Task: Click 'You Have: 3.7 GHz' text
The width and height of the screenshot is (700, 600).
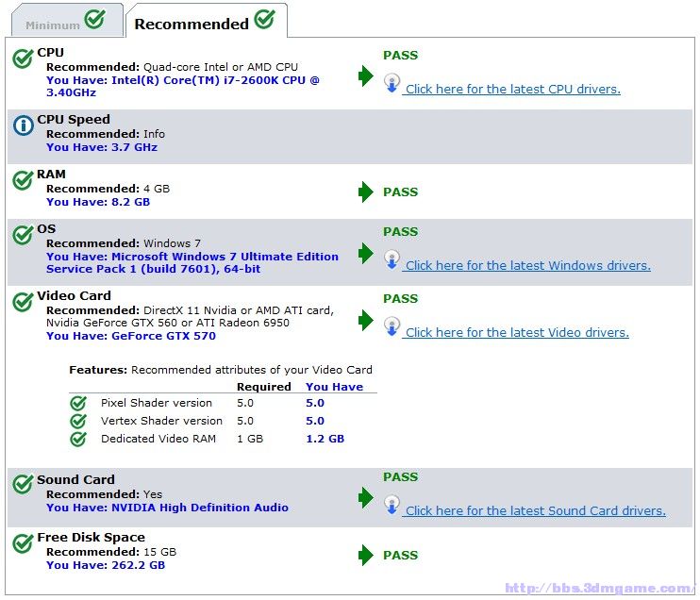Action: 102,147
